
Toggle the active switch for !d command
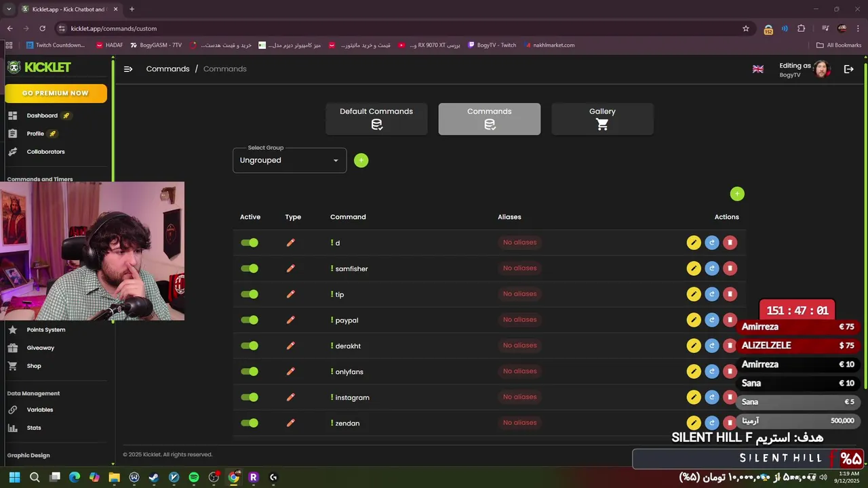[x=250, y=243]
